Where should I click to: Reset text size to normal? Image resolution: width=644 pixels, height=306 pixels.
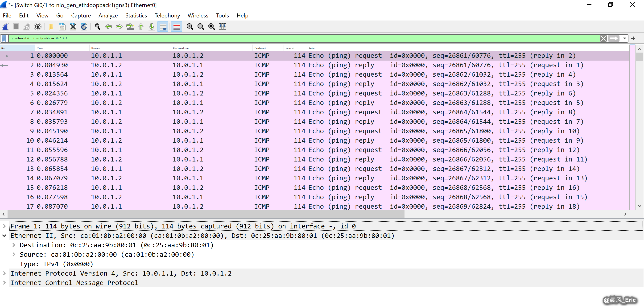pyautogui.click(x=212, y=26)
